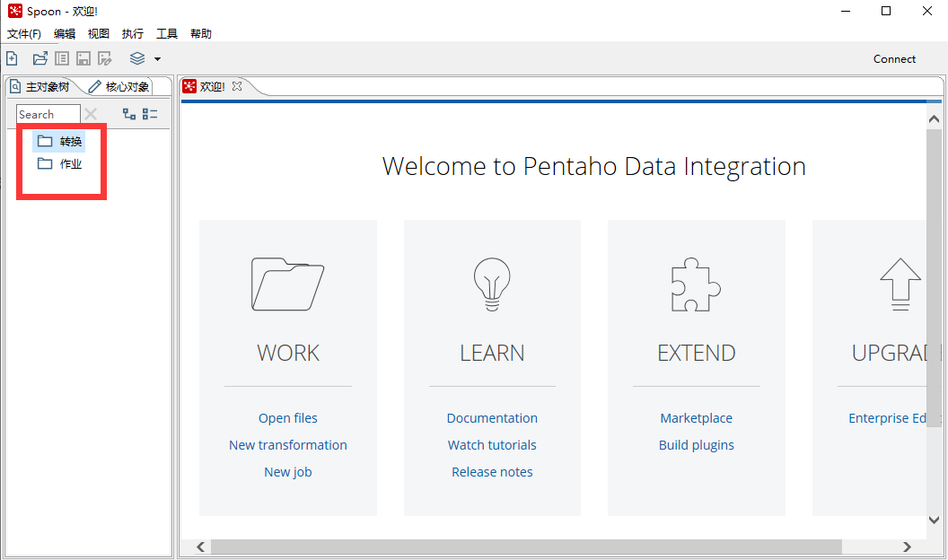Select the 作业 folder in tree
948x560 pixels.
click(x=59, y=163)
